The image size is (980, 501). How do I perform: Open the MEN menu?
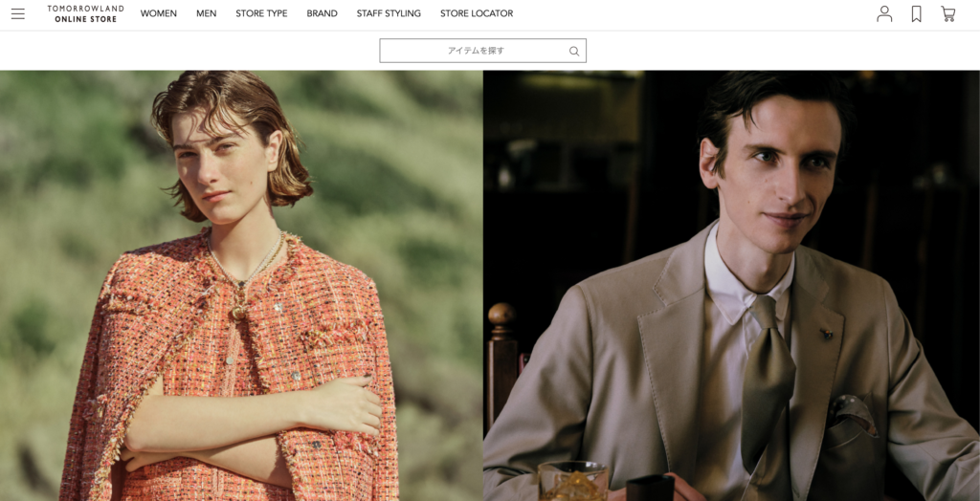coord(207,13)
